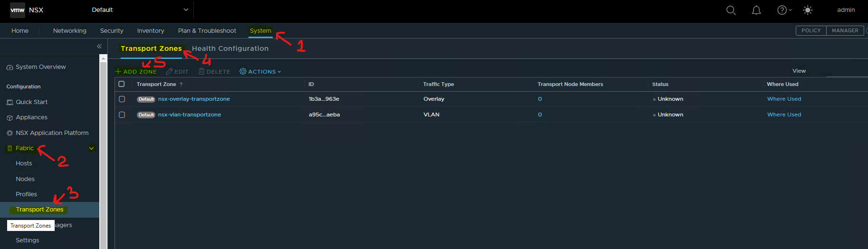Click ID 1b3a...963e cell
The height and width of the screenshot is (249, 868).
tap(324, 99)
